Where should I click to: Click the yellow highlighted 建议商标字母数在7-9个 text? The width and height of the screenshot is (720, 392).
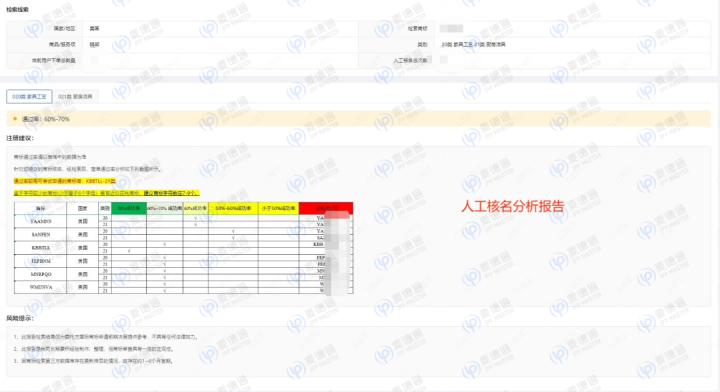point(172,193)
